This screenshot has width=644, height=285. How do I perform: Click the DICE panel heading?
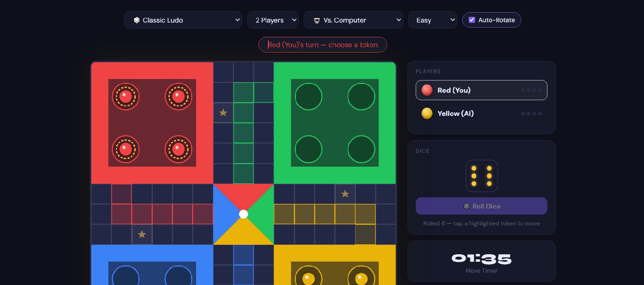[x=423, y=151]
